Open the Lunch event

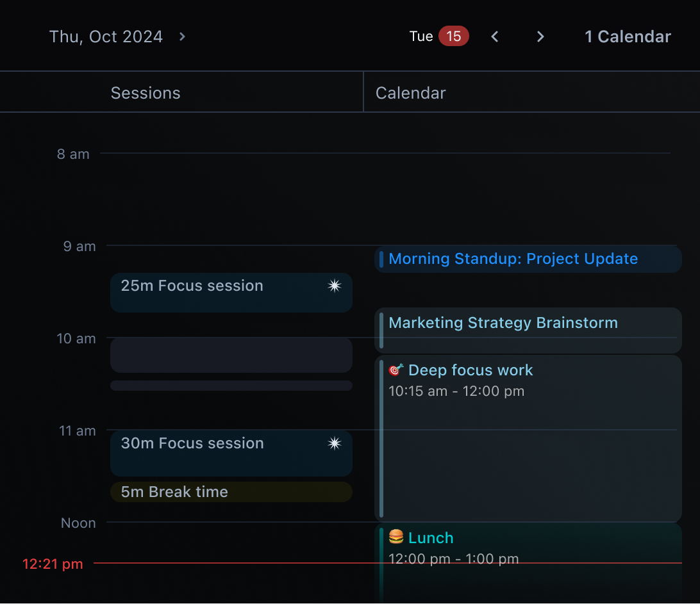[x=528, y=563]
